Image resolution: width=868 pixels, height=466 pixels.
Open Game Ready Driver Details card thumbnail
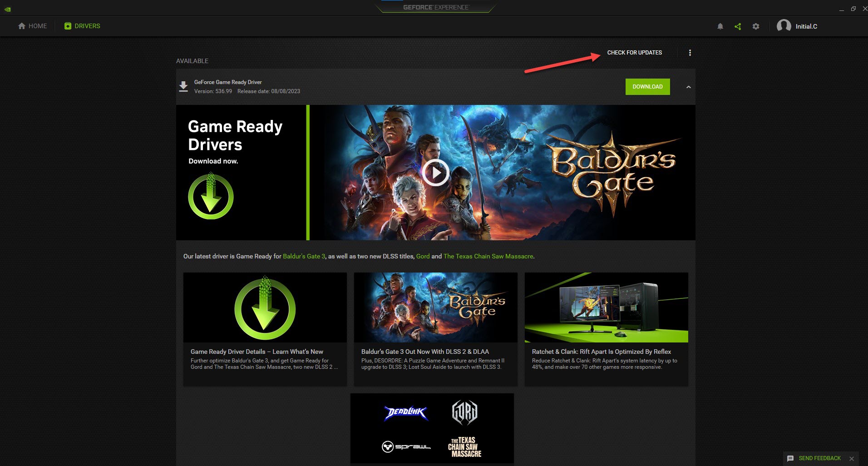tap(265, 307)
